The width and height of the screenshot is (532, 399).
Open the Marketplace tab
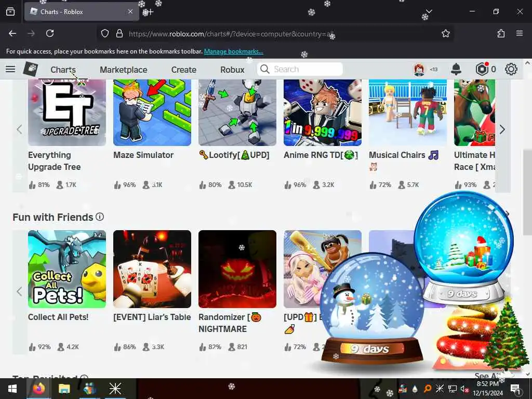[124, 70]
